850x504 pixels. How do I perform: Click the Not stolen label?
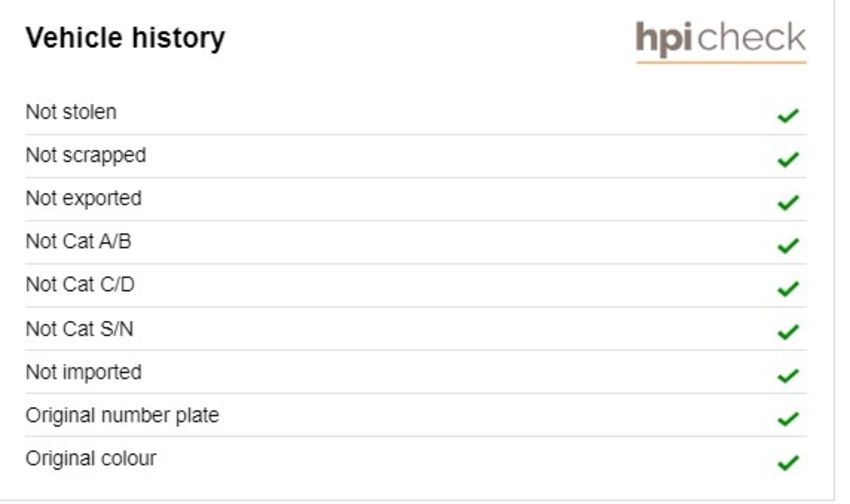click(71, 112)
